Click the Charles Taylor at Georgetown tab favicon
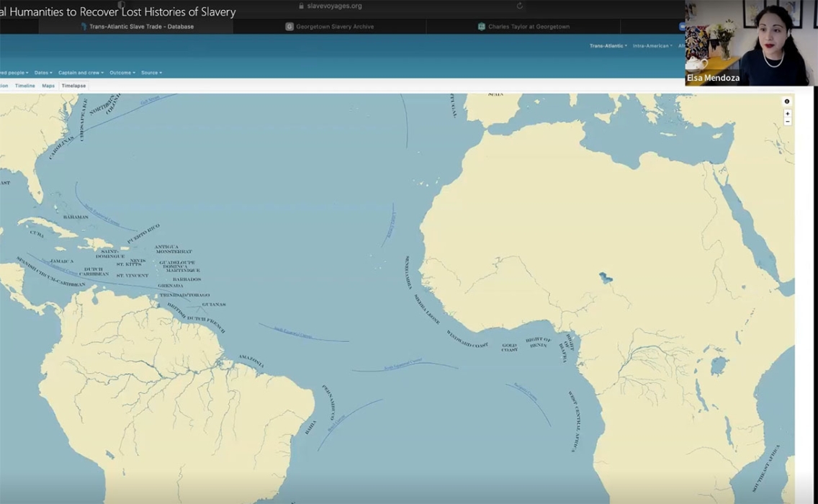Viewport: 818px width, 504px height. tap(482, 27)
